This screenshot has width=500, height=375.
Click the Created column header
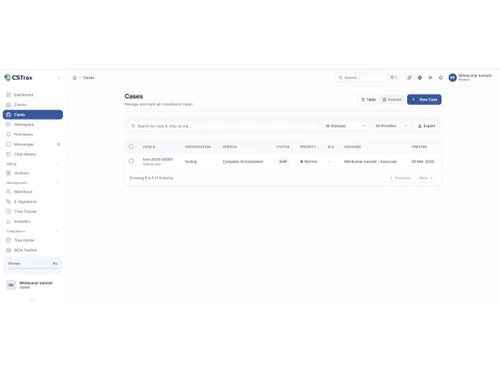(x=419, y=147)
